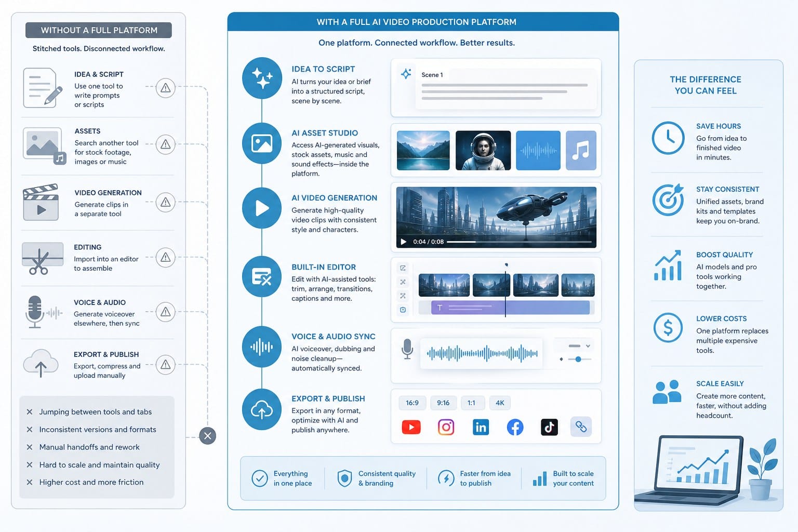Screen dimensions: 798x532
Task: Select the 1:1 aspect ratio button
Action: 472,403
